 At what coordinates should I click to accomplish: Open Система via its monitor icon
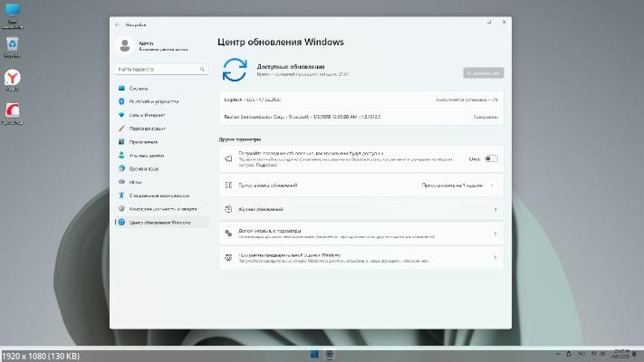pos(121,88)
